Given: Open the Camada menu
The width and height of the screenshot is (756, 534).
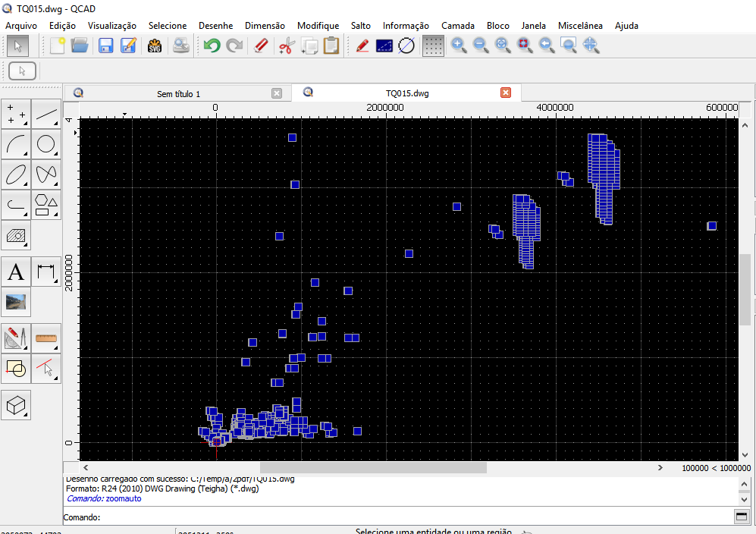Looking at the screenshot, I should [457, 26].
